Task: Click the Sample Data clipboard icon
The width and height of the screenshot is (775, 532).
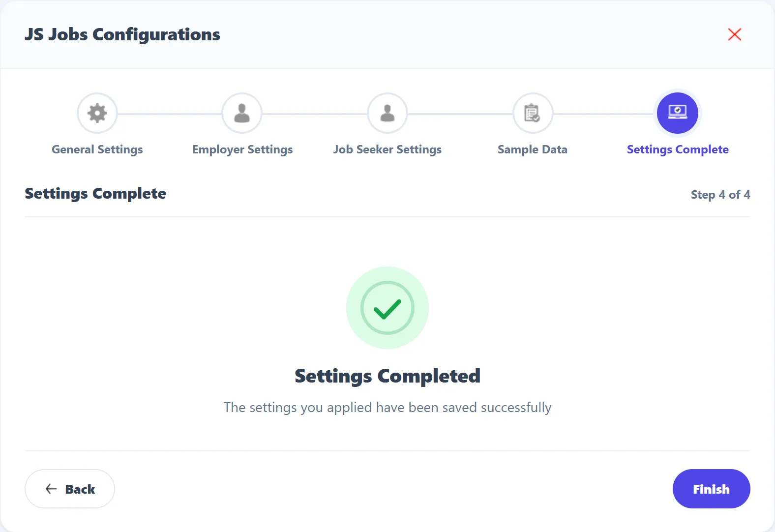Action: [x=533, y=113]
